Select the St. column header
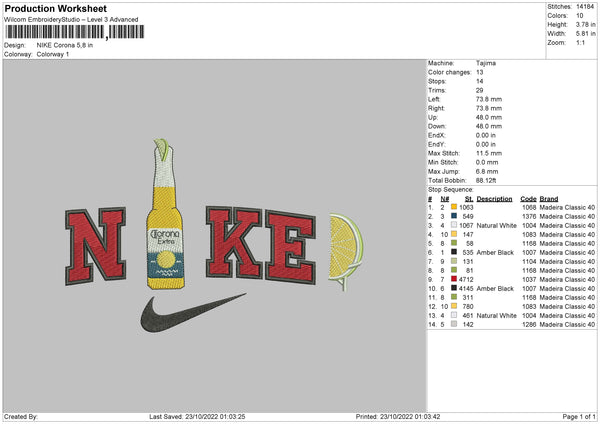Image resolution: width=600 pixels, height=424 pixels. tap(469, 199)
